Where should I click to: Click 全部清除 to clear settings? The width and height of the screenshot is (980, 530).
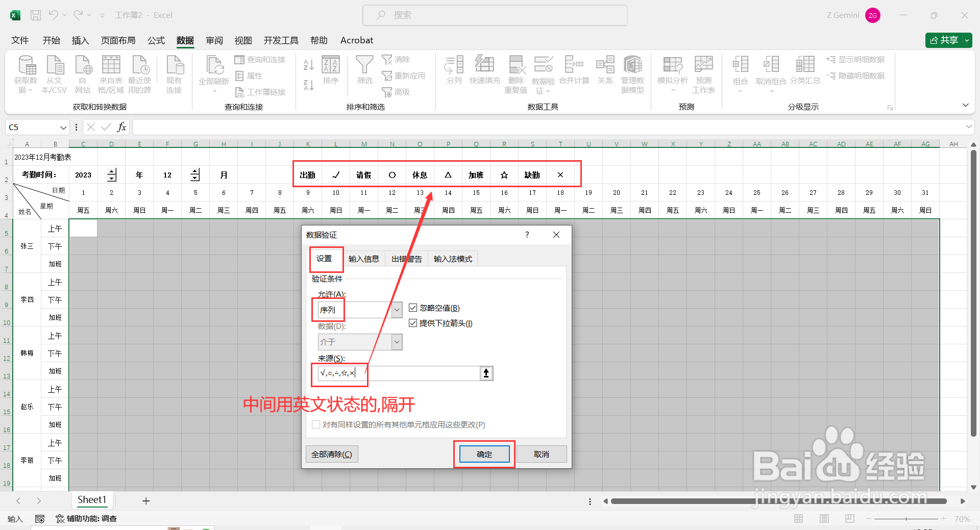332,454
